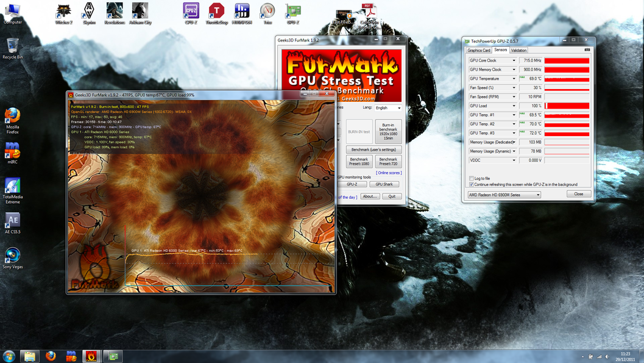Open Windows Explorer from the taskbar
This screenshot has height=363, width=644.
click(x=30, y=356)
